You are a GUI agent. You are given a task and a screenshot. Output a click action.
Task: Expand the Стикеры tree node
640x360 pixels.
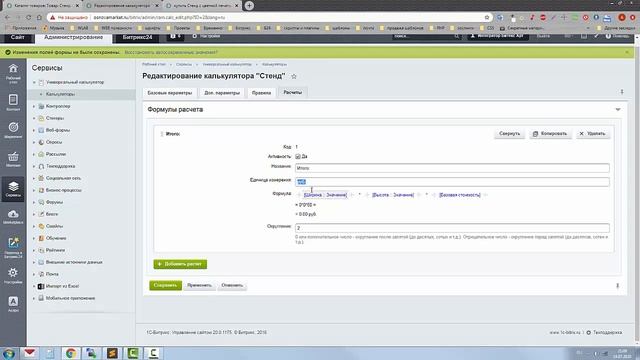(34, 118)
